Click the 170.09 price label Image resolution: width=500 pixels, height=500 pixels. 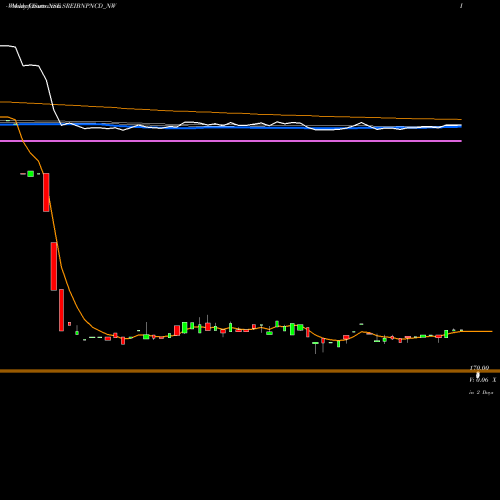[x=479, y=368]
